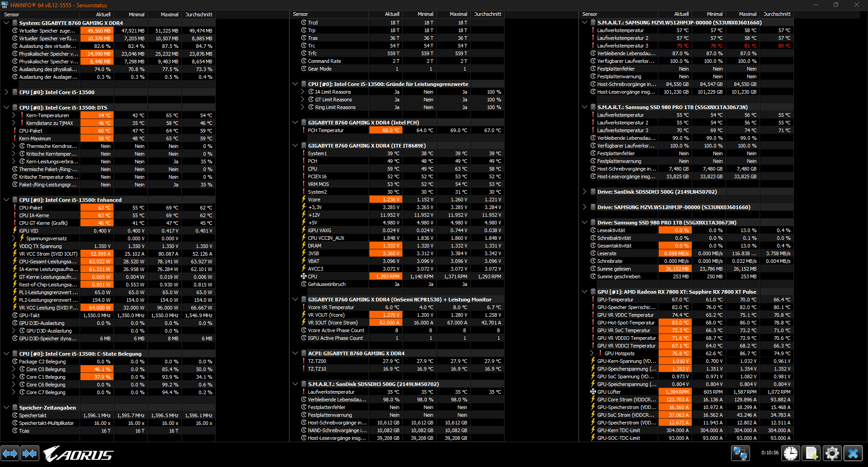Click the blue X close sensors icon
The image size is (868, 467).
[853, 453]
